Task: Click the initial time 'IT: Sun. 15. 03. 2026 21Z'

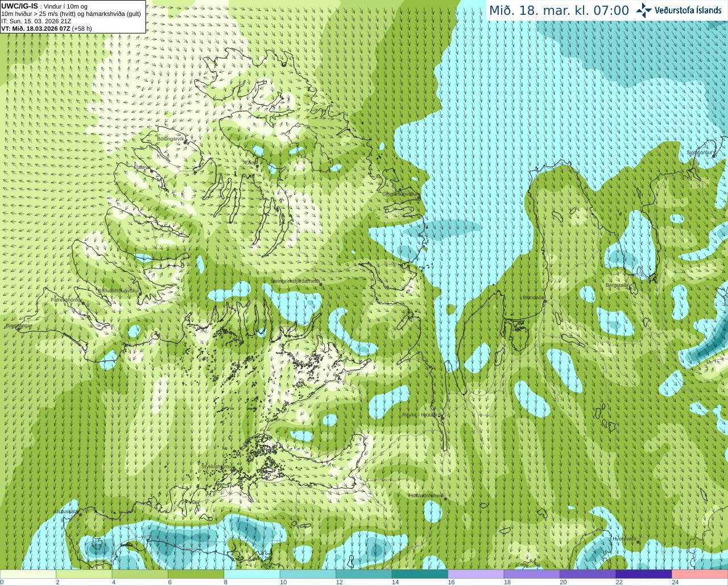Action: click(x=36, y=21)
